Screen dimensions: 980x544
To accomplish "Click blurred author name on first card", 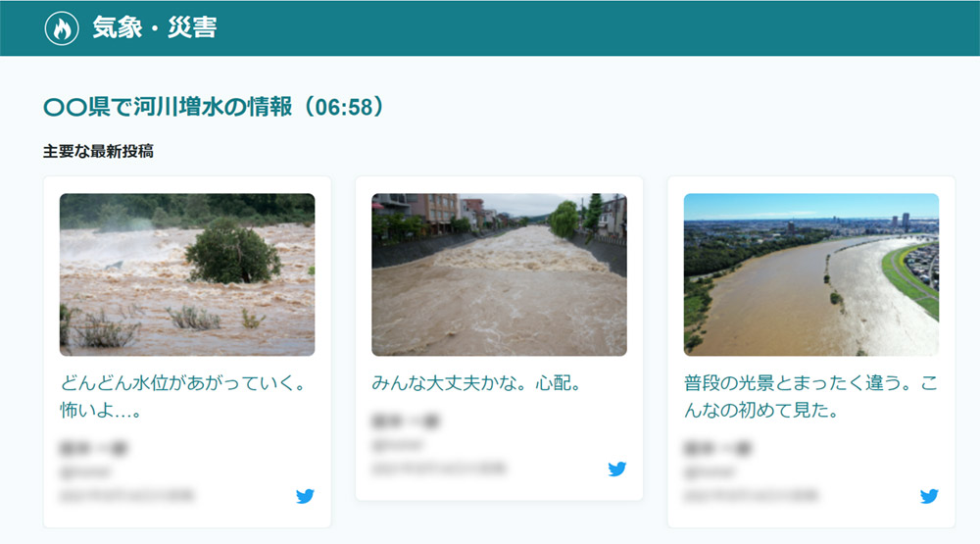I will 94,448.
